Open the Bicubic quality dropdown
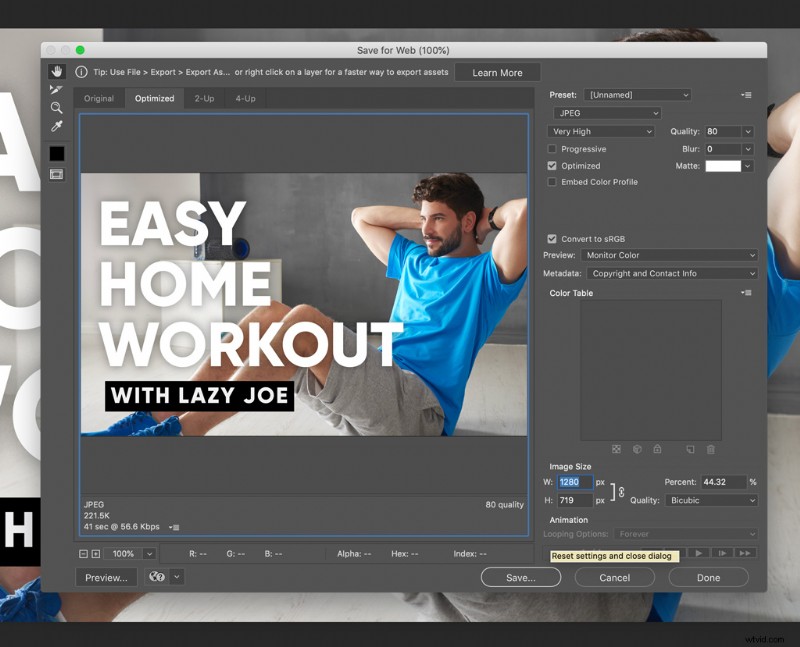 pos(710,500)
